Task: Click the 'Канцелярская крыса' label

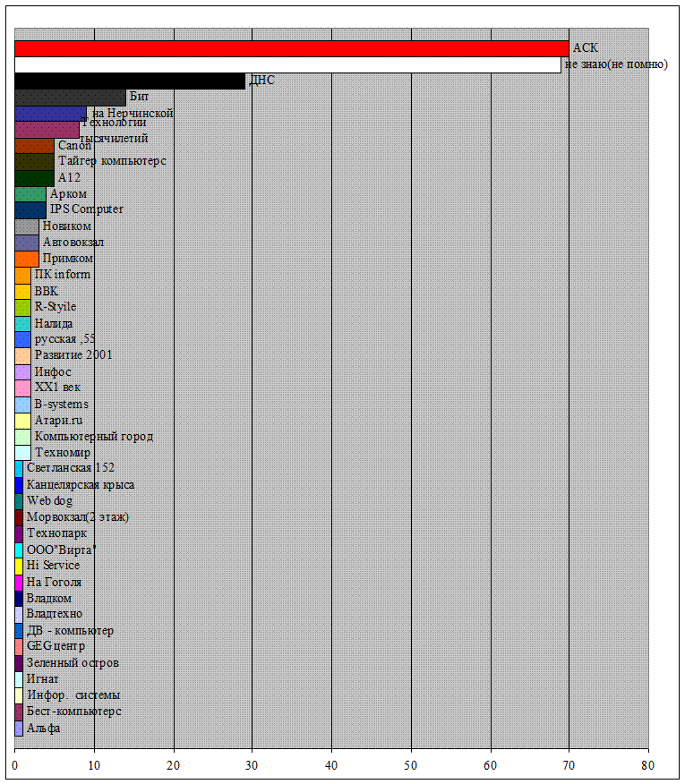Action: coord(81,485)
